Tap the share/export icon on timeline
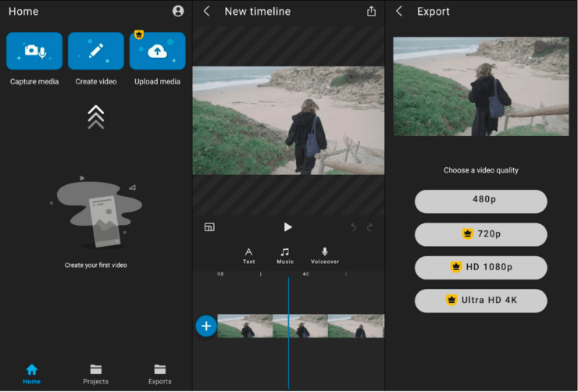The image size is (578, 392). pyautogui.click(x=371, y=11)
